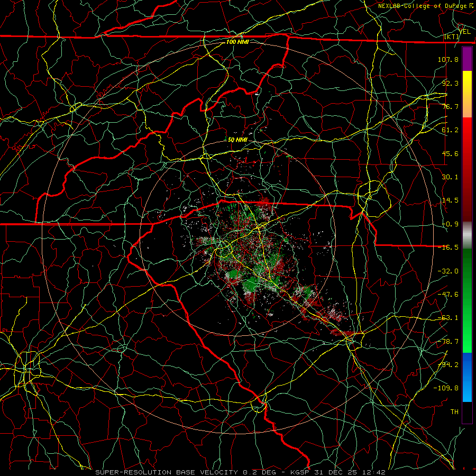Click the 76.7 velocity scale value
Viewport: 476px width, 476px height.
pyautogui.click(x=450, y=106)
